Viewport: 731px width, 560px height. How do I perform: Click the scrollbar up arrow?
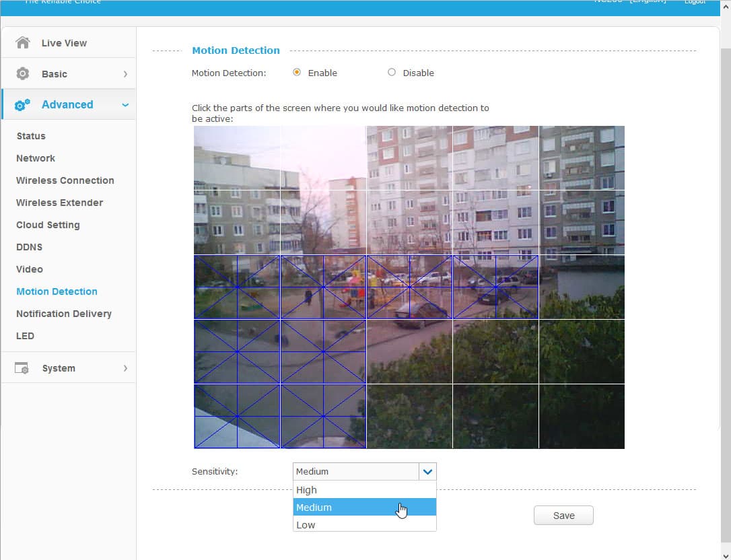click(726, 5)
